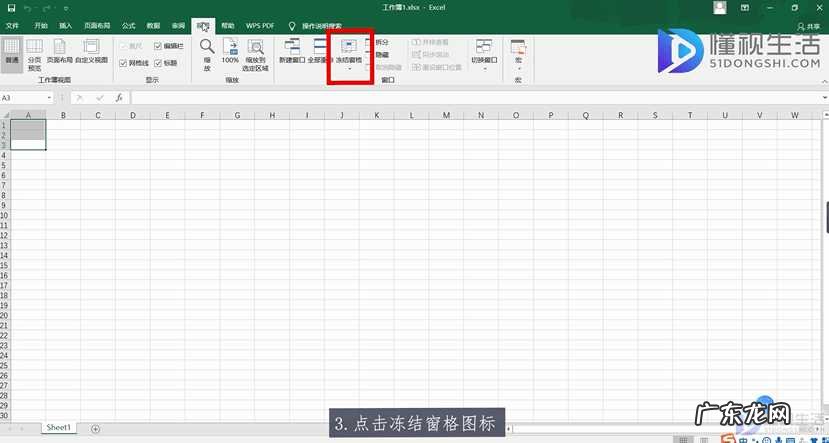The height and width of the screenshot is (443, 829).
Task: Click the Undo arrow in title bar
Action: pos(27,8)
